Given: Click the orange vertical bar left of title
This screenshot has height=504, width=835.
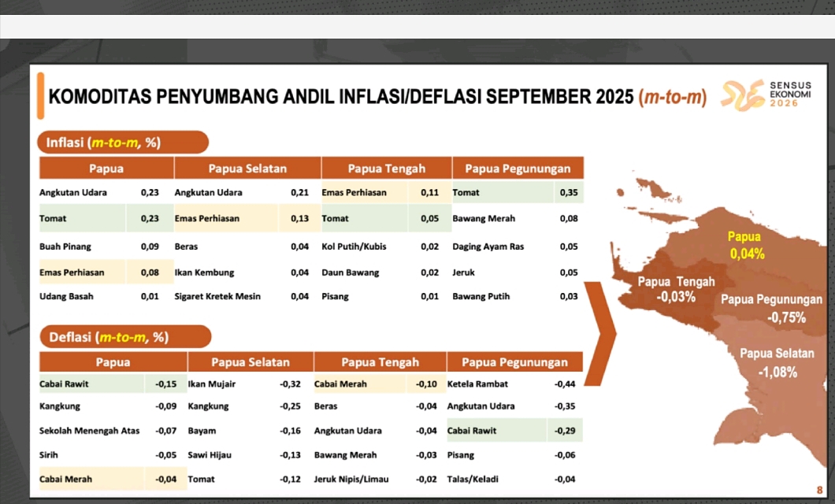Looking at the screenshot, I should point(40,96).
